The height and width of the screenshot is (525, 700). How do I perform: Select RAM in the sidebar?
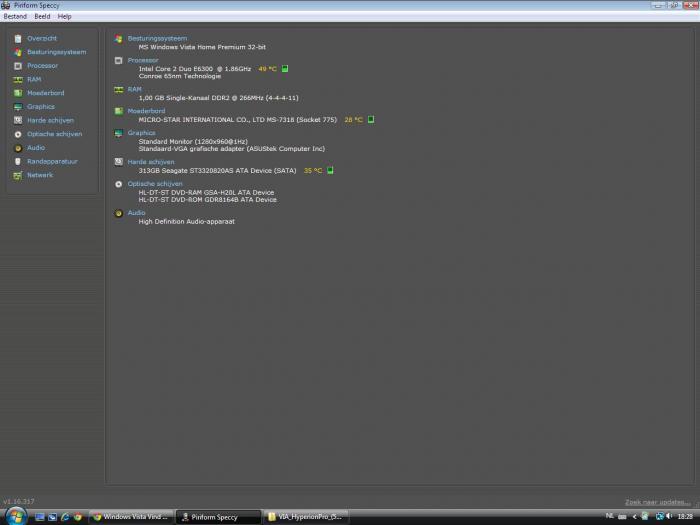tap(34, 79)
